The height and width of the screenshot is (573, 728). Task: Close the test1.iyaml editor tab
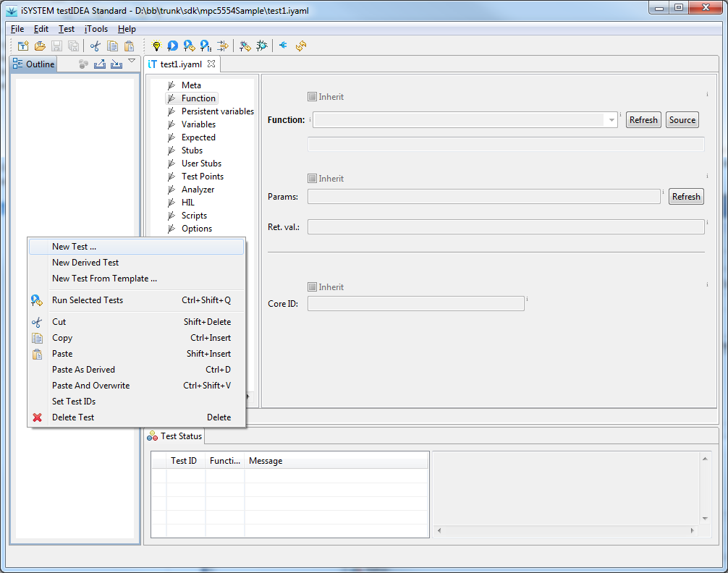tap(211, 64)
